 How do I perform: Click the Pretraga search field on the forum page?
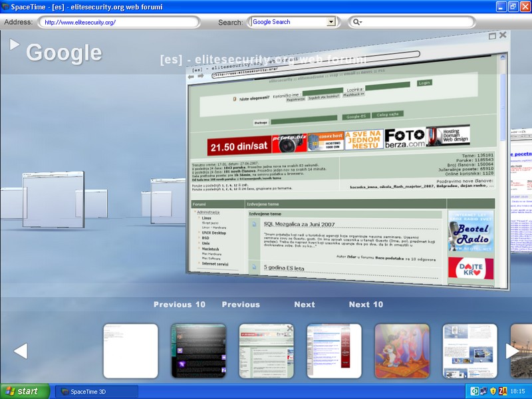coord(304,120)
